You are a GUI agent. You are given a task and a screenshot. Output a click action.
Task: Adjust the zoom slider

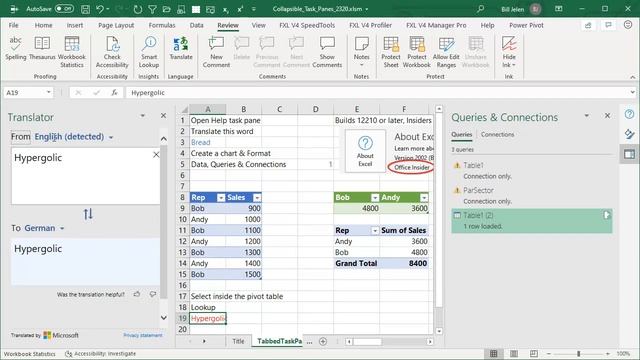tap(578, 353)
